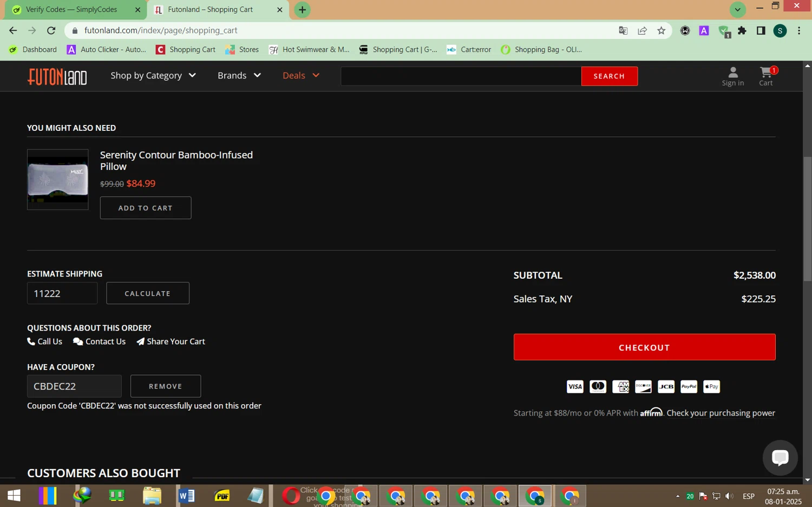Click the Visa payment icon

point(575,386)
